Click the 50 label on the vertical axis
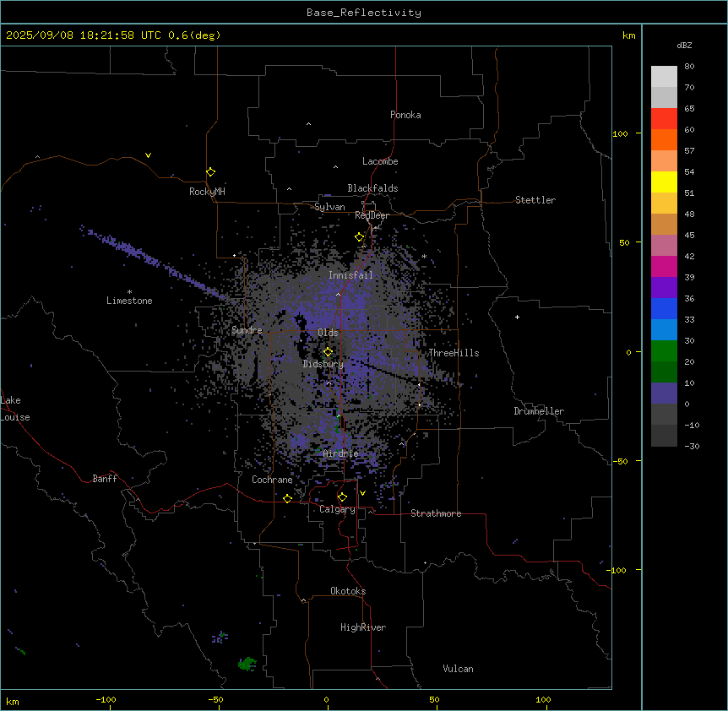The image size is (728, 711). (x=624, y=242)
